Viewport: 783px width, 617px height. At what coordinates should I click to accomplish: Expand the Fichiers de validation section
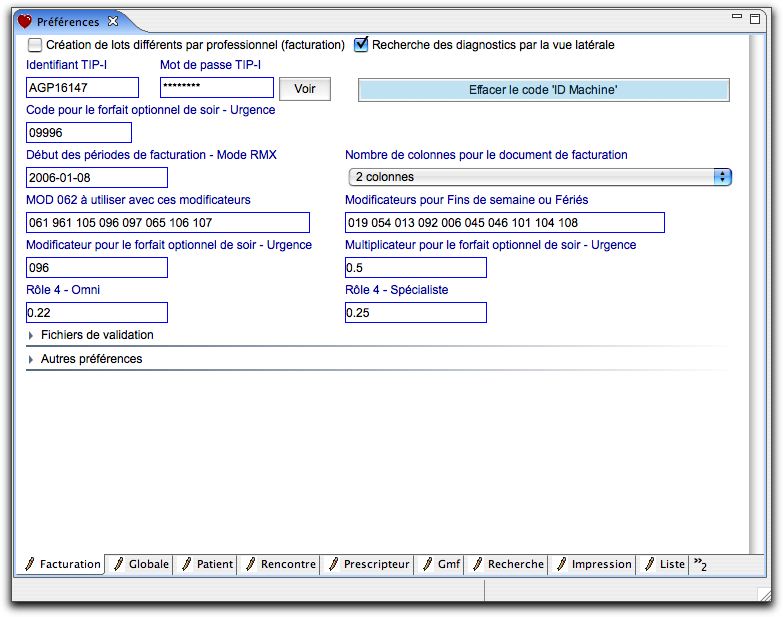(31, 336)
